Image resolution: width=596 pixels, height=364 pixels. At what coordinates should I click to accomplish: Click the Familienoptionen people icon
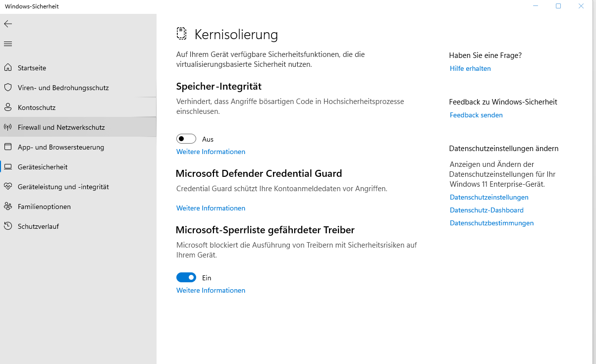pos(8,207)
